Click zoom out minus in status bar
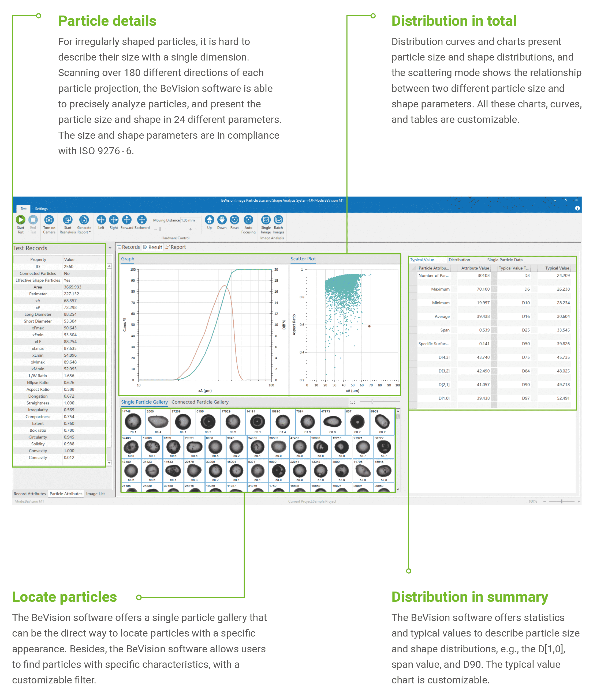The height and width of the screenshot is (700, 593). point(544,502)
